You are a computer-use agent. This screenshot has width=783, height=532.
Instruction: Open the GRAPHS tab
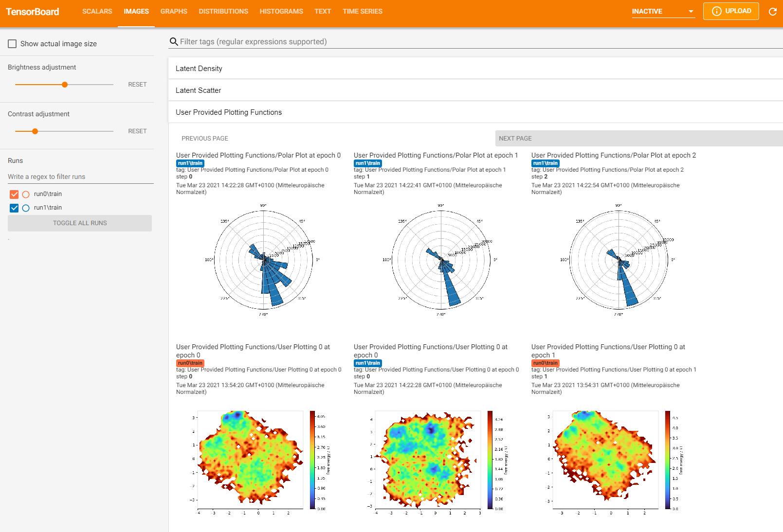pos(174,11)
